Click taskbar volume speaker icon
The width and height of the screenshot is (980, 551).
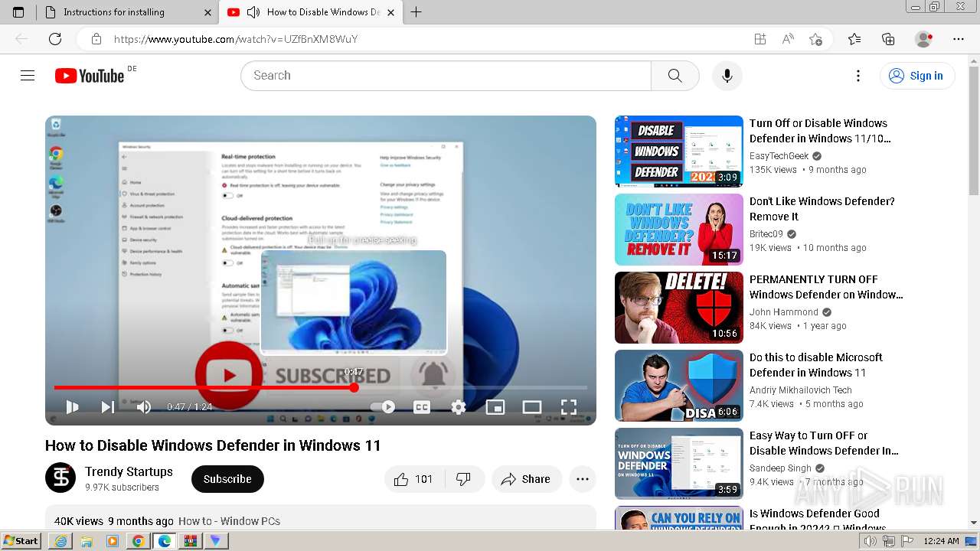(870, 541)
